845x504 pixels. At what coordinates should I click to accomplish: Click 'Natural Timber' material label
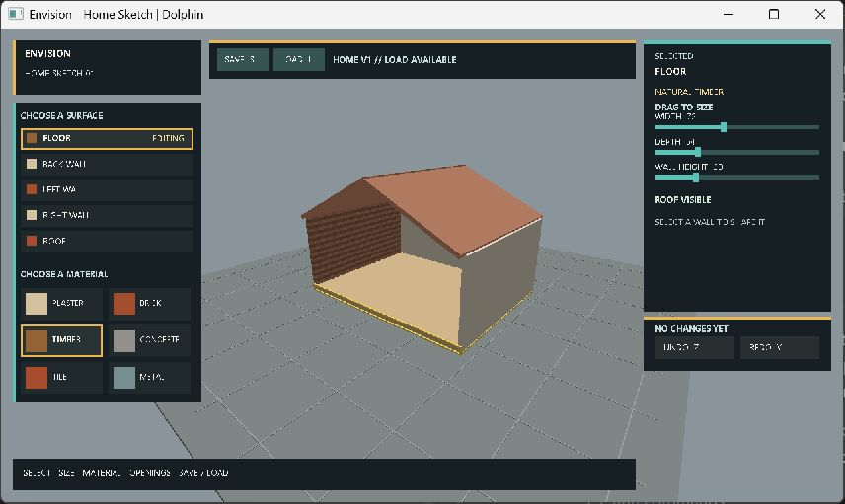pyautogui.click(x=689, y=92)
